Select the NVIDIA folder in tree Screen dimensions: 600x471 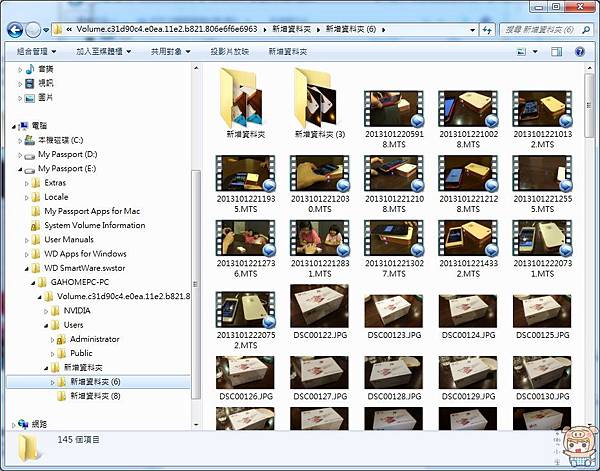(71, 311)
